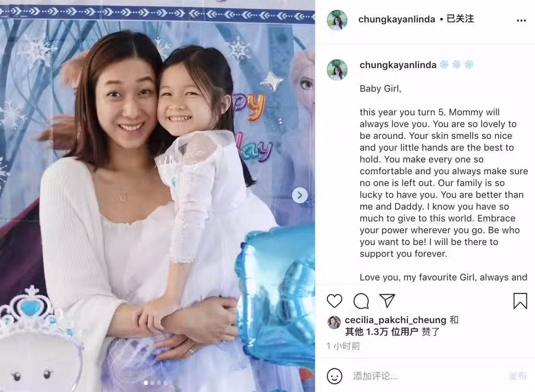The height and width of the screenshot is (392, 535).
Task: Open the three-dot more options menu
Action: click(x=521, y=20)
